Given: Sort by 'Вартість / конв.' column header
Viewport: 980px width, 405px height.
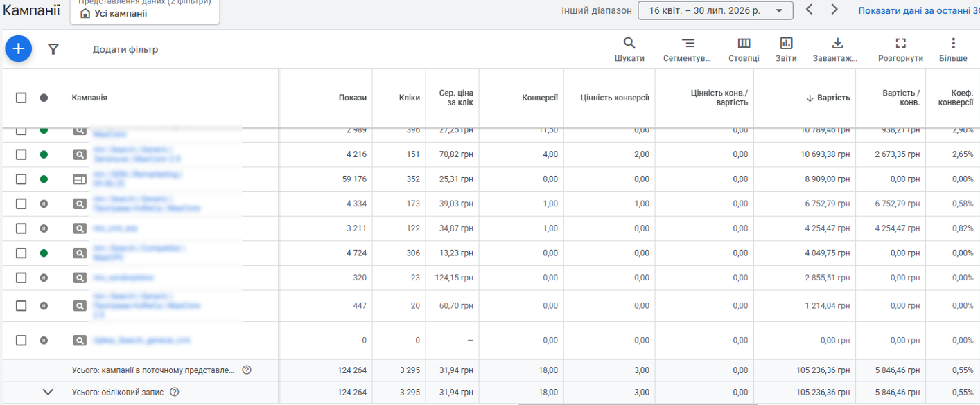Looking at the screenshot, I should [x=901, y=98].
